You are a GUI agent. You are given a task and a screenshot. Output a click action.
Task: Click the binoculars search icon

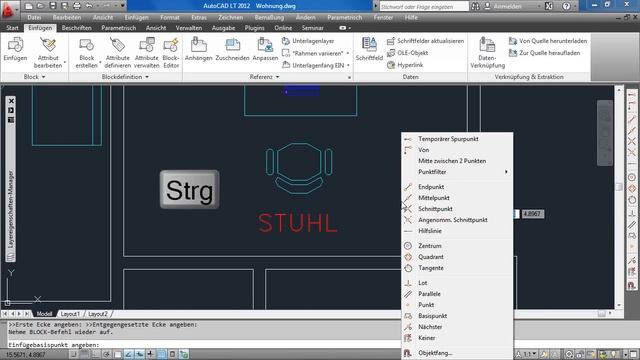[x=475, y=6]
